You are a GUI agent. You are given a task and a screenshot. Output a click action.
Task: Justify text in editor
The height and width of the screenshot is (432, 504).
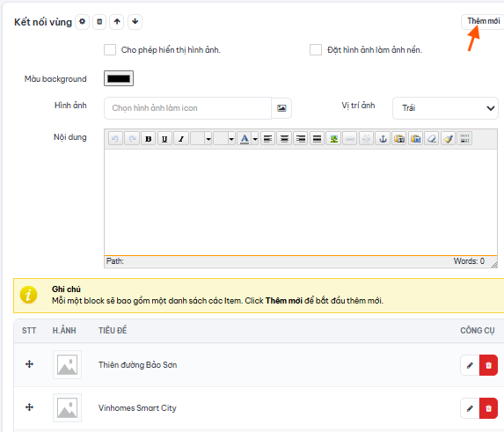[x=317, y=138]
